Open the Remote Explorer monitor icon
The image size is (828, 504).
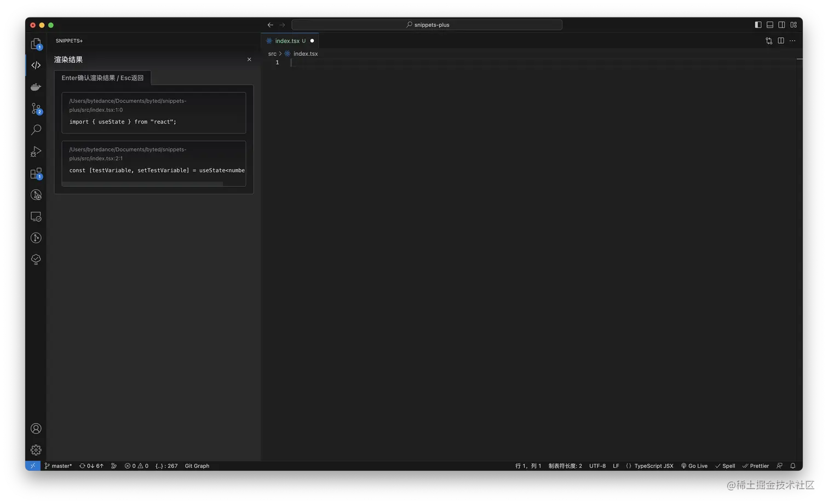point(36,217)
